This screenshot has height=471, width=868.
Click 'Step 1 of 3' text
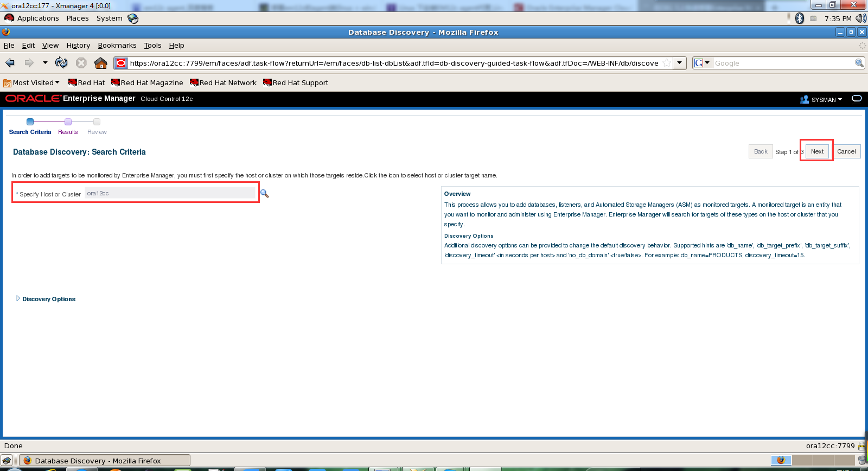click(x=789, y=152)
